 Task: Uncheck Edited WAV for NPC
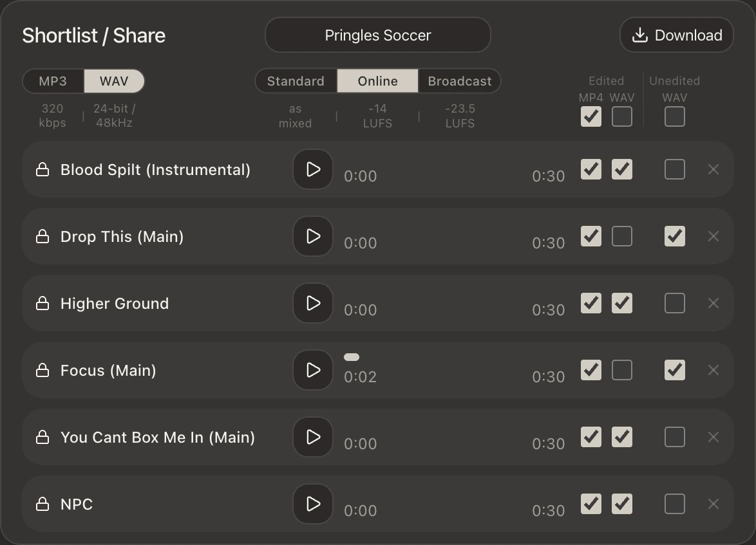(622, 504)
